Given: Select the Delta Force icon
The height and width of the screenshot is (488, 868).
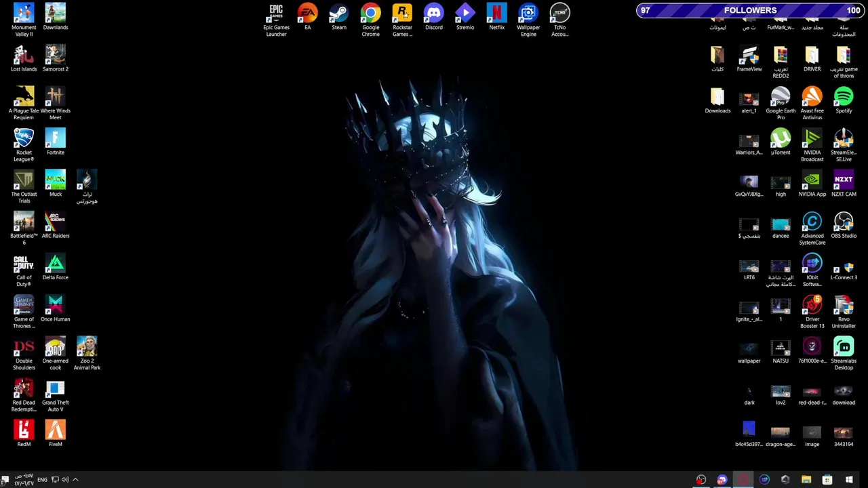Looking at the screenshot, I should click(x=56, y=266).
